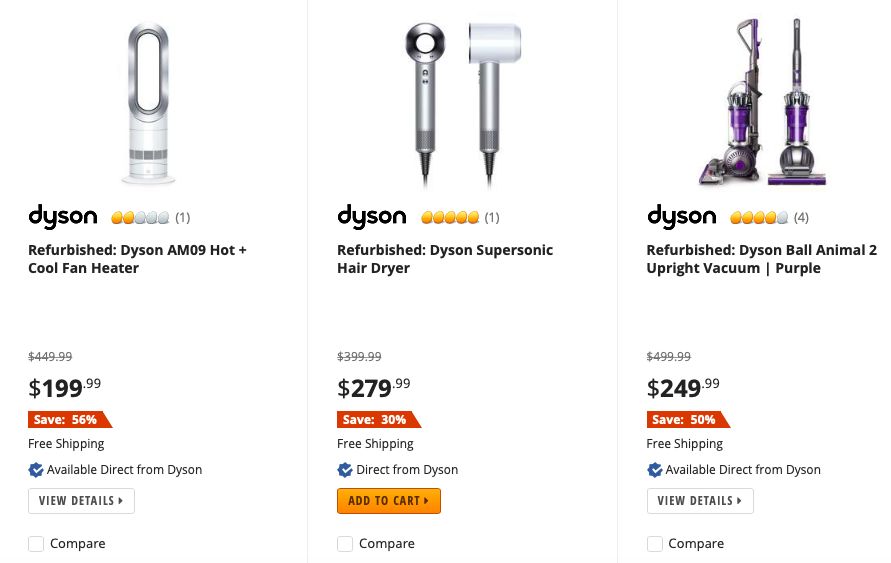Click the verified badge on the Ball Animal 2 listing
This screenshot has width=891, height=563.
[655, 470]
